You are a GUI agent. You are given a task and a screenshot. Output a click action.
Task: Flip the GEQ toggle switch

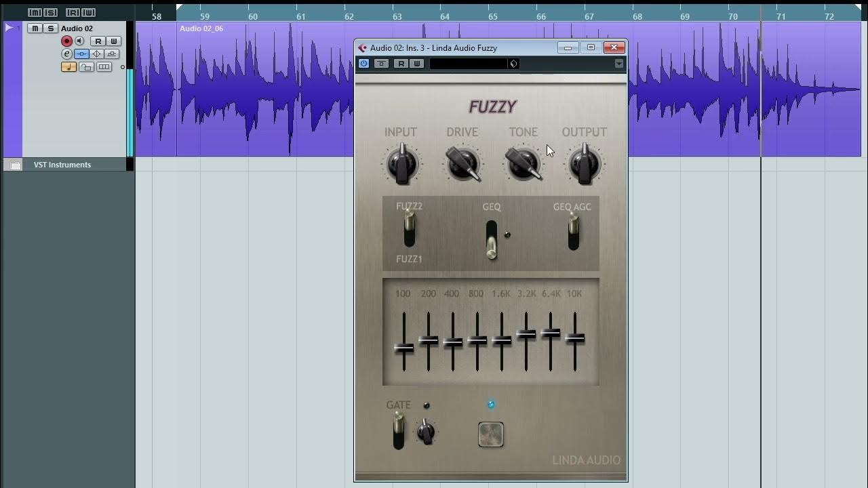point(491,240)
